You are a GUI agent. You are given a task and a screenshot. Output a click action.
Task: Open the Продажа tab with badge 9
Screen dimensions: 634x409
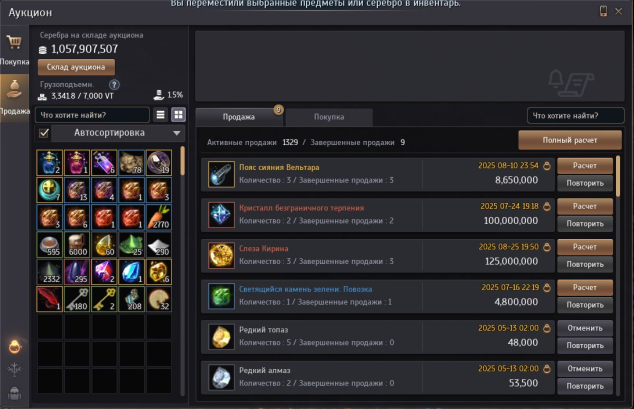239,117
